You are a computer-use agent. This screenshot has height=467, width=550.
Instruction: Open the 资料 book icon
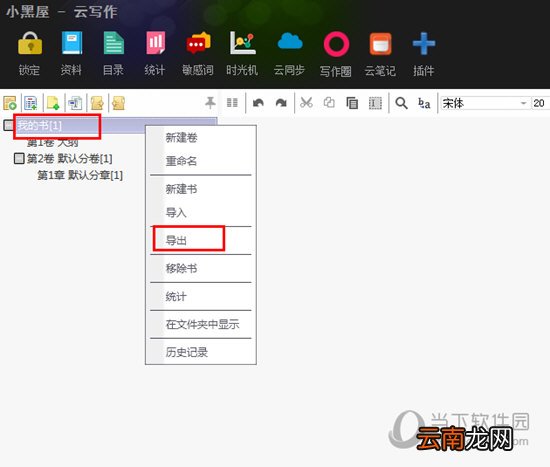pyautogui.click(x=72, y=43)
